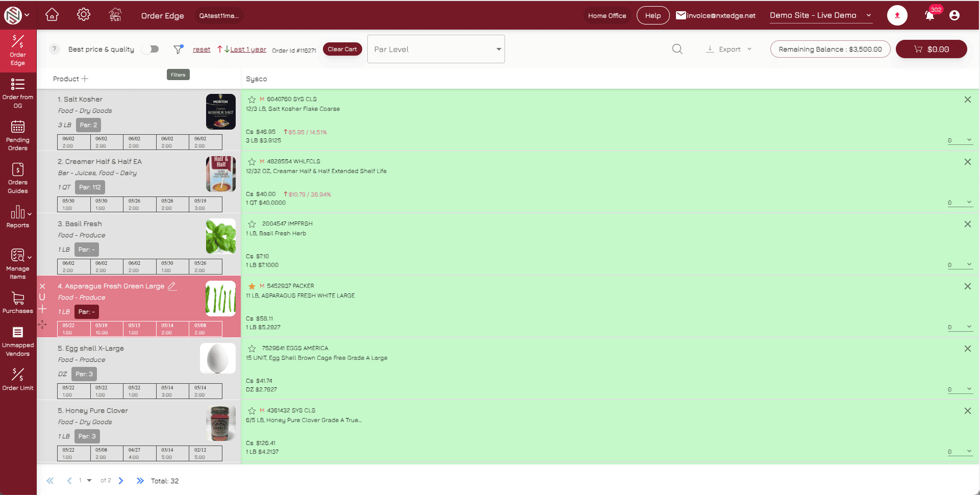Remove the Asparagus Sysco offer
Screen dimensions: 980x495
pyautogui.click(x=967, y=286)
